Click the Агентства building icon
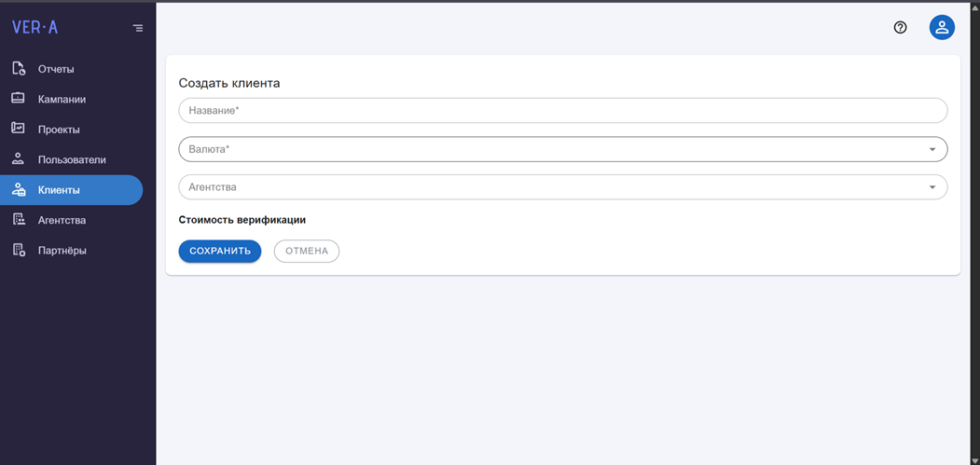Image resolution: width=980 pixels, height=465 pixels. (19, 219)
